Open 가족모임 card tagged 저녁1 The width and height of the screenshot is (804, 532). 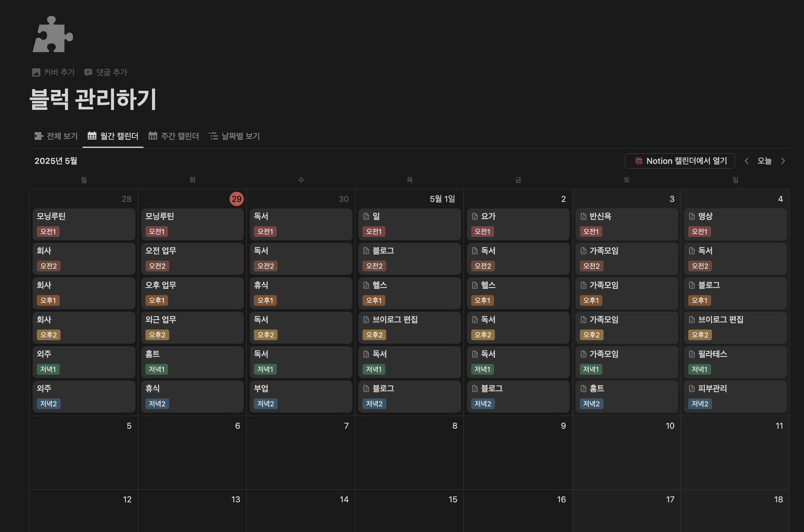pos(626,362)
